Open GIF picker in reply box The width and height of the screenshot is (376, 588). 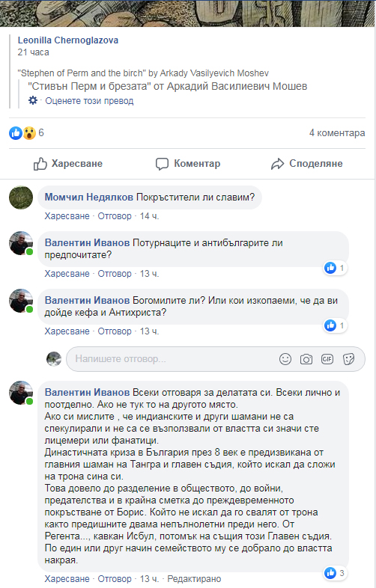(x=327, y=359)
